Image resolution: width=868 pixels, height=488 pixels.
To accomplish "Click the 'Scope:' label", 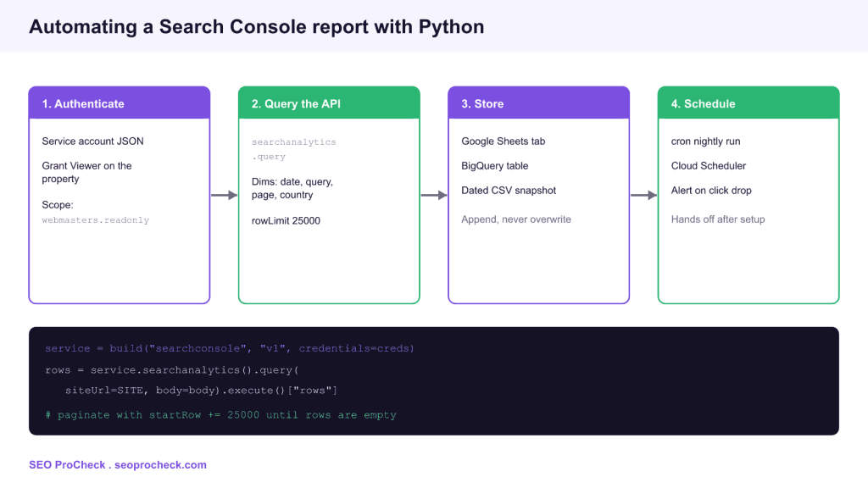I will (58, 205).
